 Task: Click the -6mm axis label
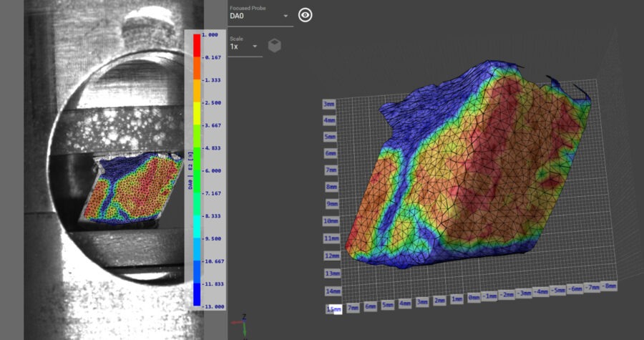[575, 288]
